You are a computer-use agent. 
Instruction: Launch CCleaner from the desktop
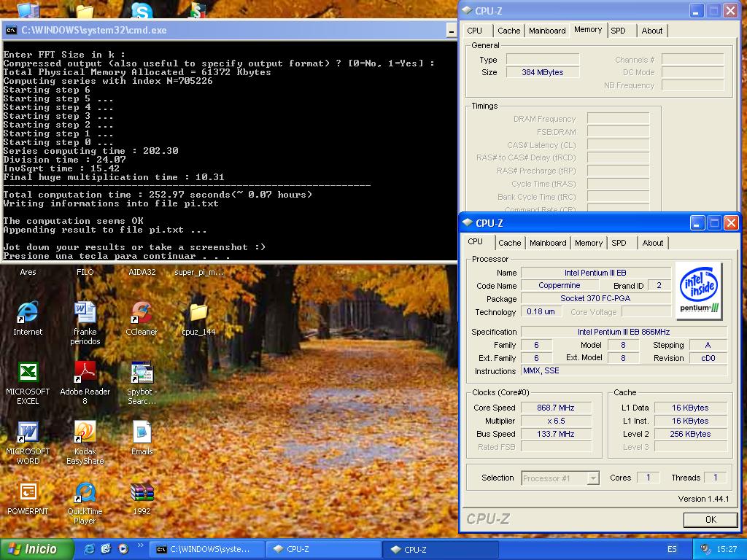(142, 312)
